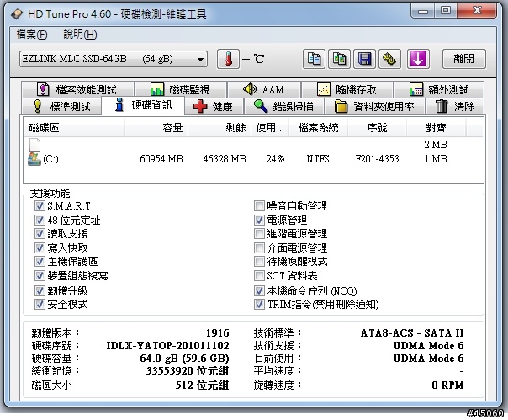The height and width of the screenshot is (420, 508).
Task: Open the EZLINK MLC SSD drive dropdown
Action: [113, 59]
